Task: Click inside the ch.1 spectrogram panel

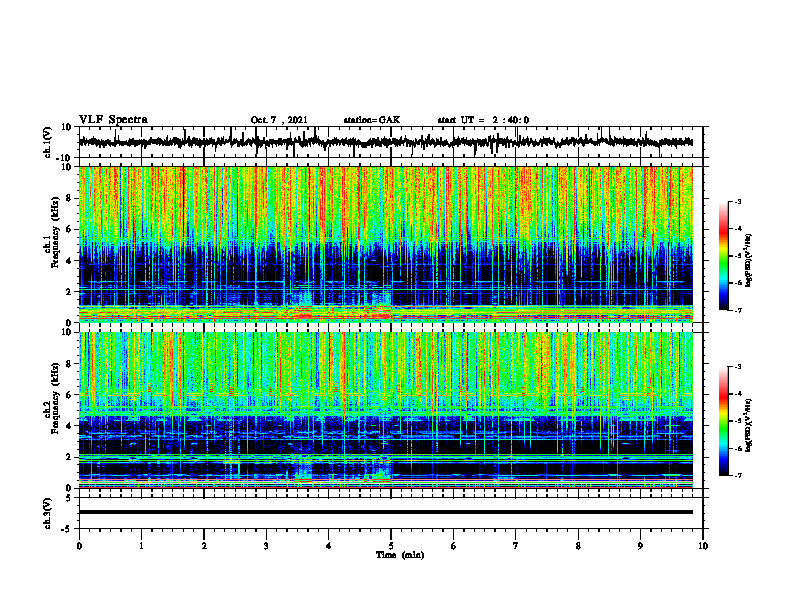Action: coord(386,244)
